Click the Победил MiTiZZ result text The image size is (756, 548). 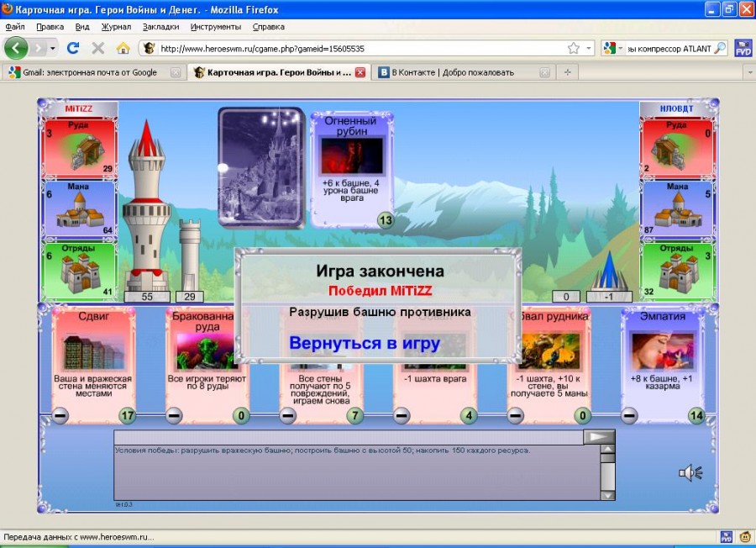tap(380, 291)
